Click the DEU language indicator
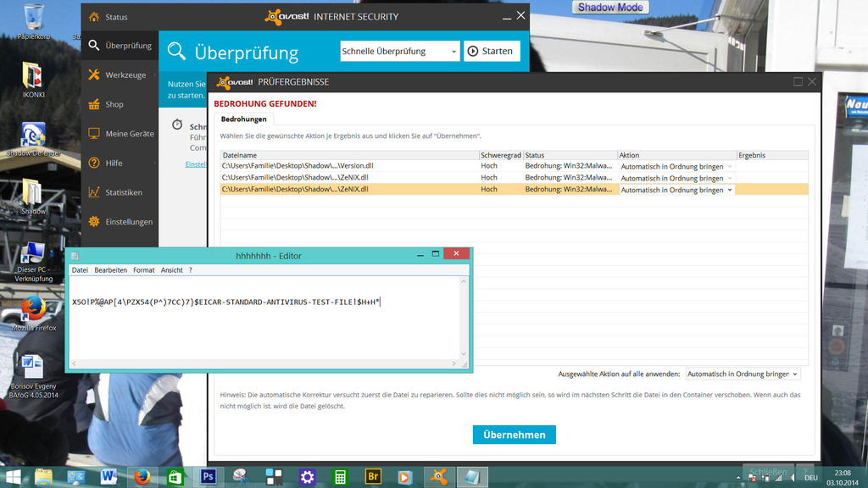This screenshot has width=868, height=488. click(x=811, y=478)
